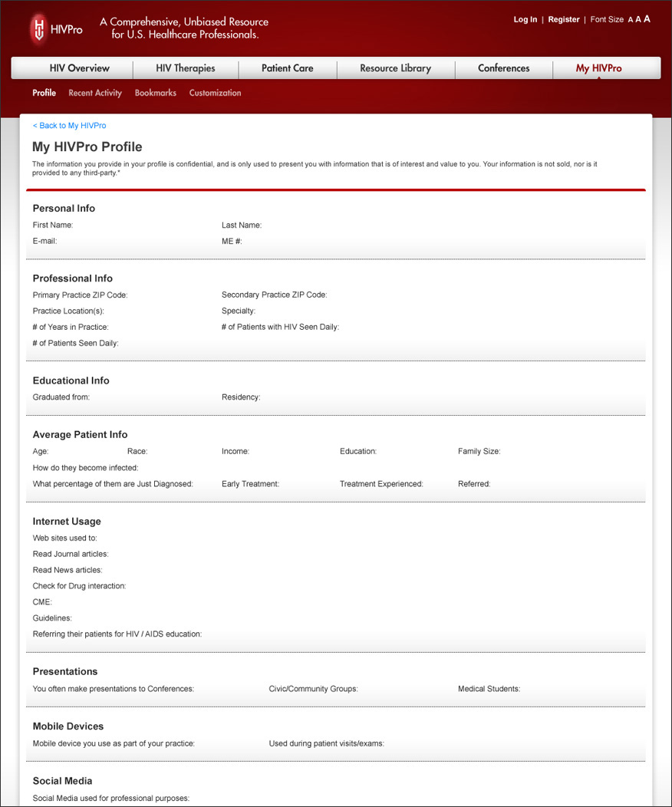Click the Internet Usage heading
672x807 pixels.
pyautogui.click(x=67, y=522)
